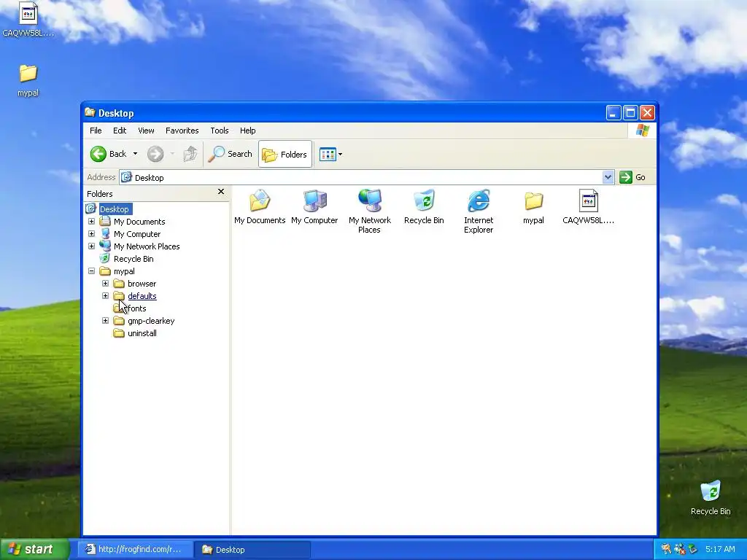Image resolution: width=747 pixels, height=560 pixels.
Task: Click the Desktop window title bar icon
Action: click(90, 112)
